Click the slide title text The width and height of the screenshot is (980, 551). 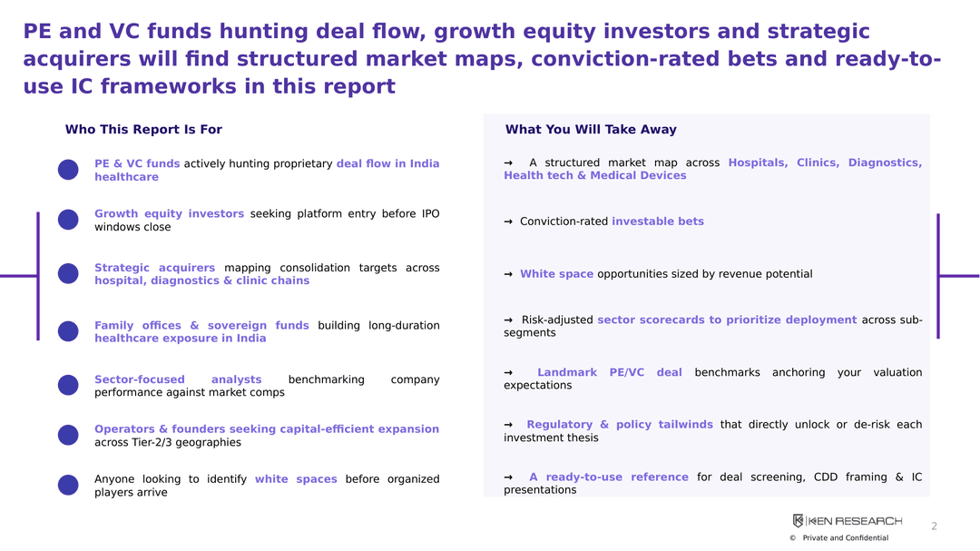[482, 59]
